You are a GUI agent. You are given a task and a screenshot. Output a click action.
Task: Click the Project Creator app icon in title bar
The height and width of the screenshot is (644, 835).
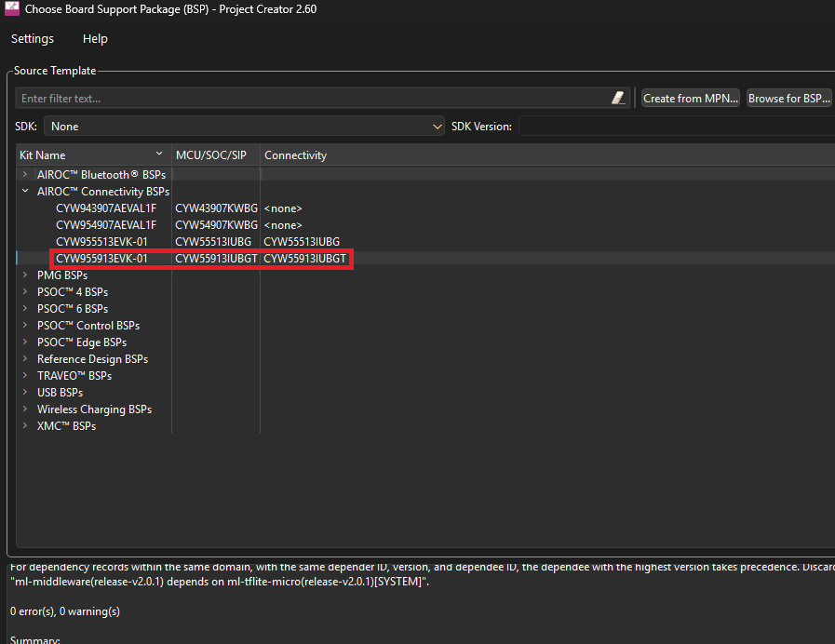(11, 10)
